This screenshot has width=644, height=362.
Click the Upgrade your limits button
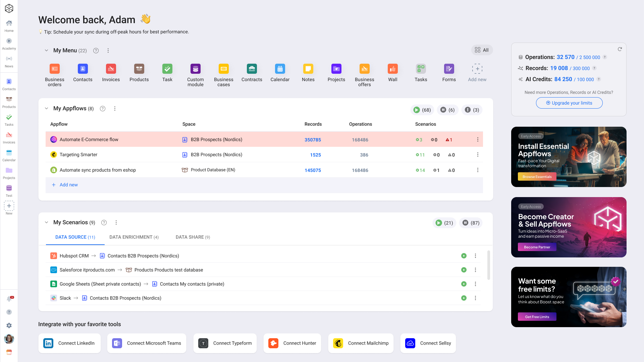[x=569, y=103]
